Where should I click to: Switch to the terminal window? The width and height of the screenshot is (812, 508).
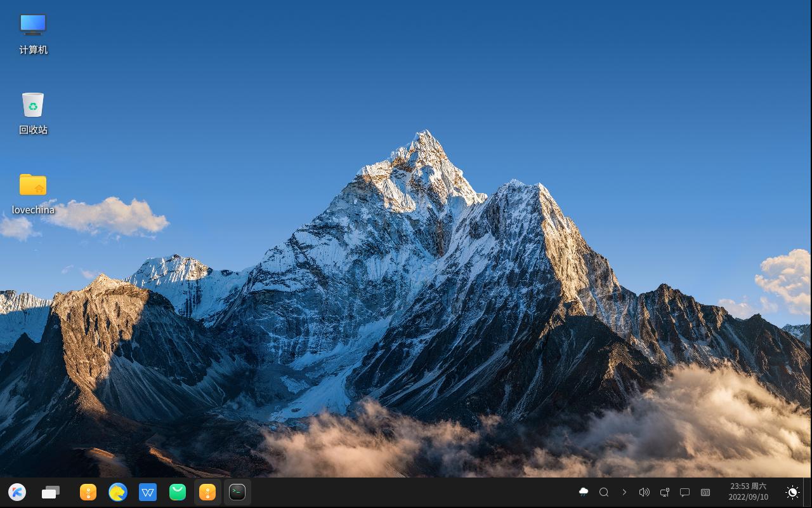(x=237, y=492)
